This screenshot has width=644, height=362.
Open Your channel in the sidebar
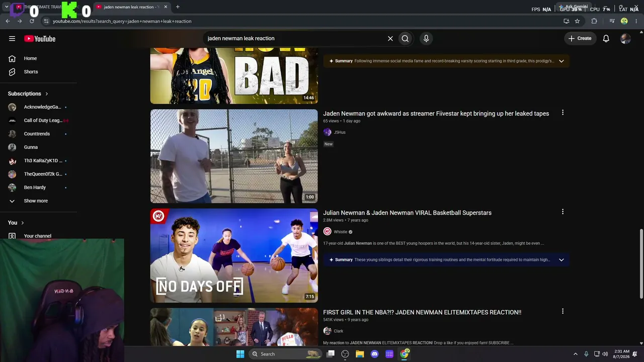39,236
